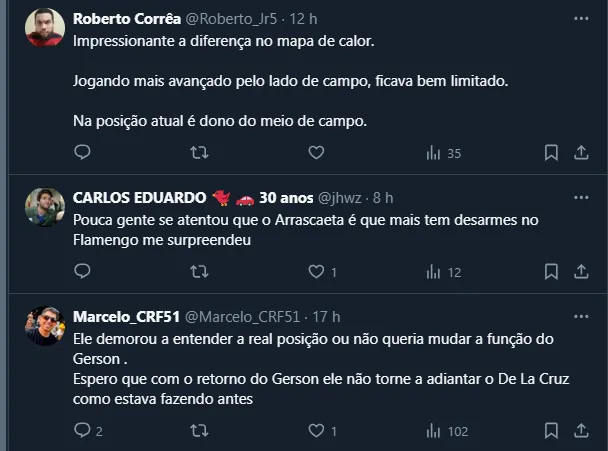This screenshot has height=451, width=608.
Task: Retweet Roberto Corrêa's heat map post
Action: tap(199, 153)
